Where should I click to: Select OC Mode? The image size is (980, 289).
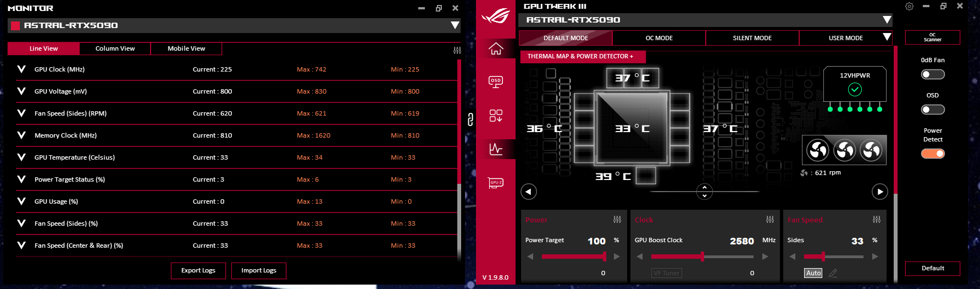[x=659, y=38]
